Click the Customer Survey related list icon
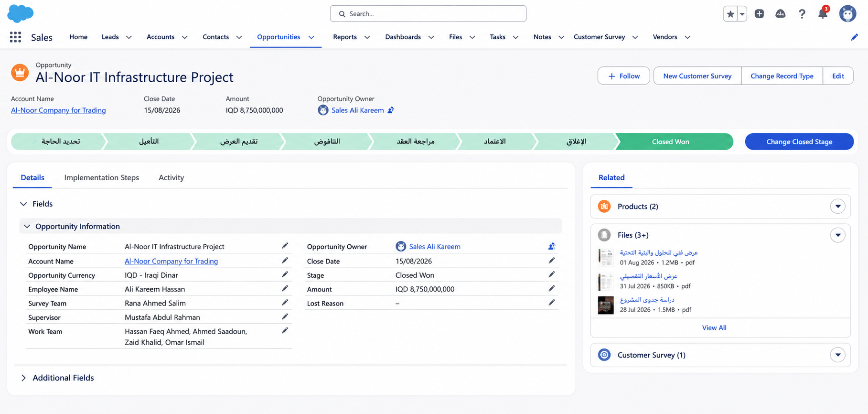 click(x=604, y=355)
